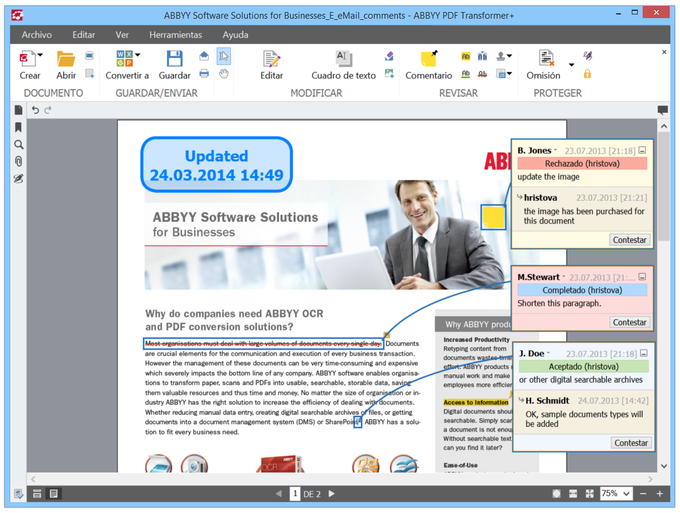This screenshot has height=513, width=680.
Task: Print using the printer icon
Action: 204,74
